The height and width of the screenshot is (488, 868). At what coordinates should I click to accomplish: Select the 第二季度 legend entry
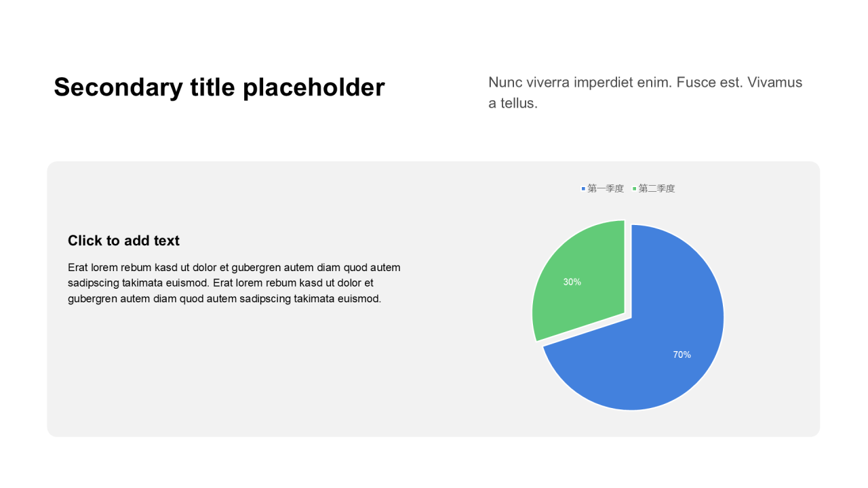[x=656, y=188]
